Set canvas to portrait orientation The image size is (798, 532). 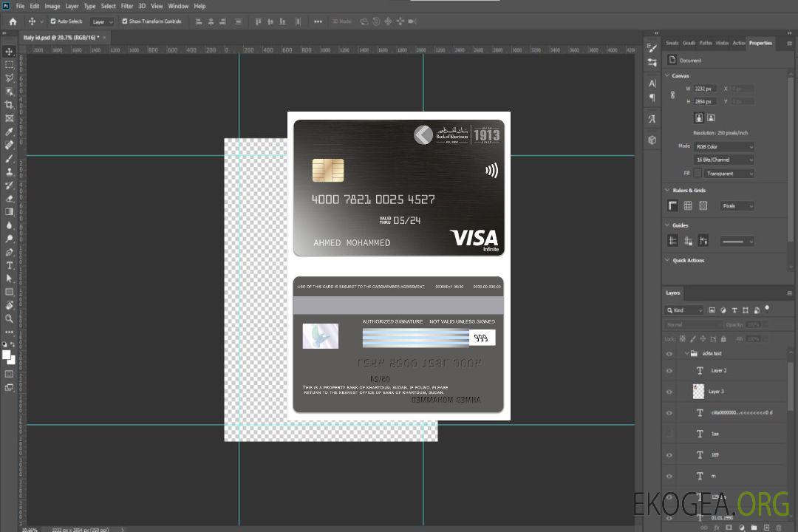pyautogui.click(x=699, y=118)
